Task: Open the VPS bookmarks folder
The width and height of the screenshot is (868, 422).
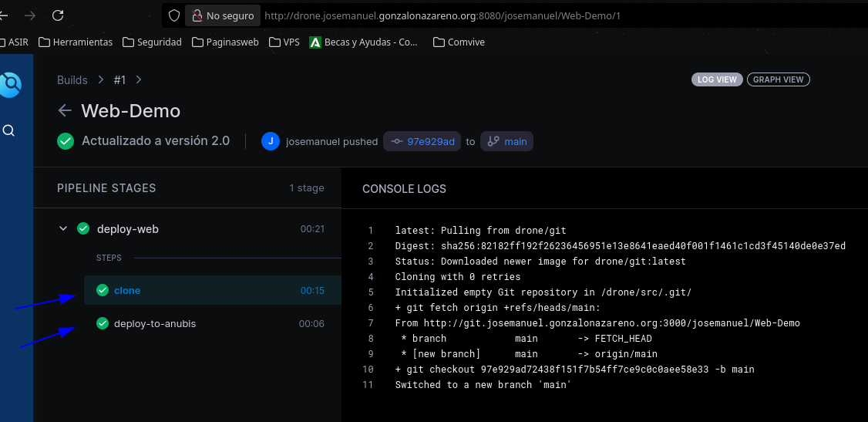Action: click(x=284, y=42)
